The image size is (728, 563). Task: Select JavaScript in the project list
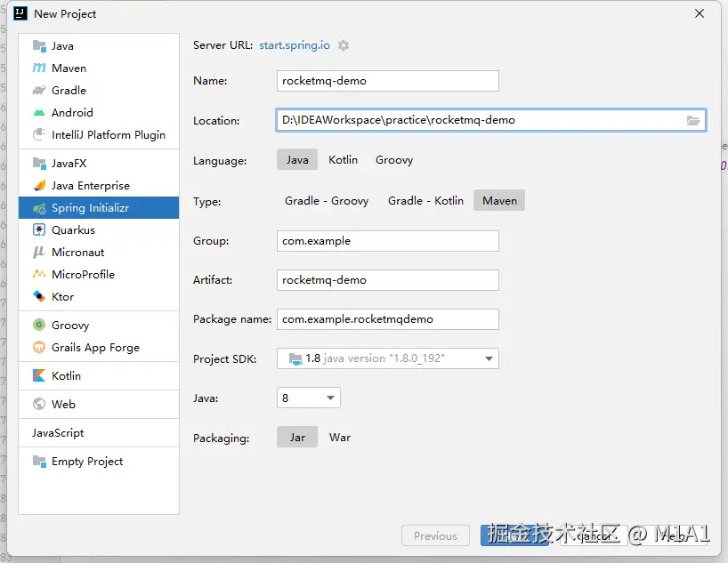pos(58,432)
